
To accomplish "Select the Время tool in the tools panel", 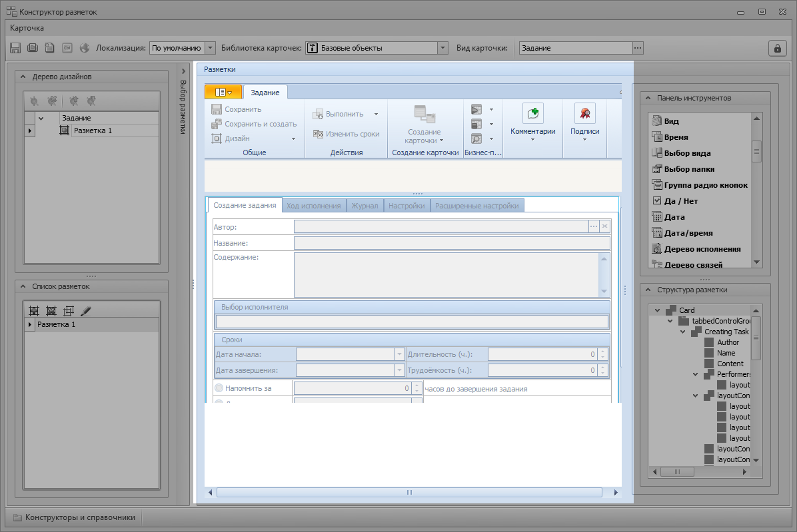I will tap(676, 137).
